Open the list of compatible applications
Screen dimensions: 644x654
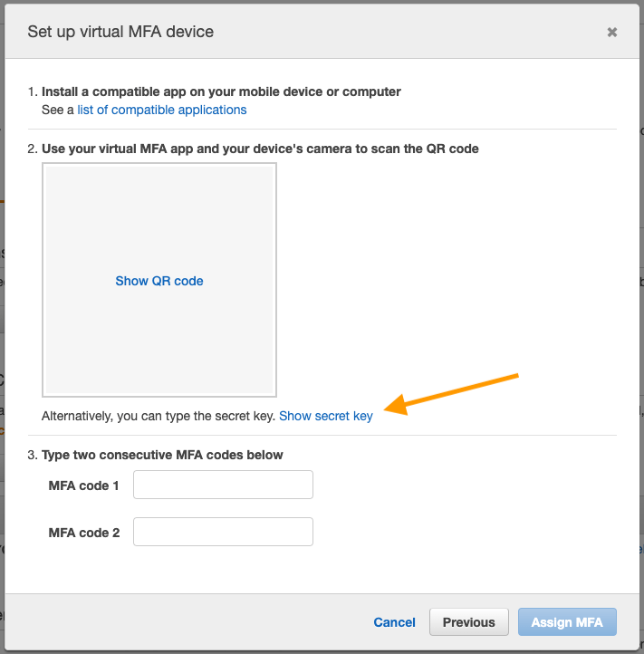point(161,110)
